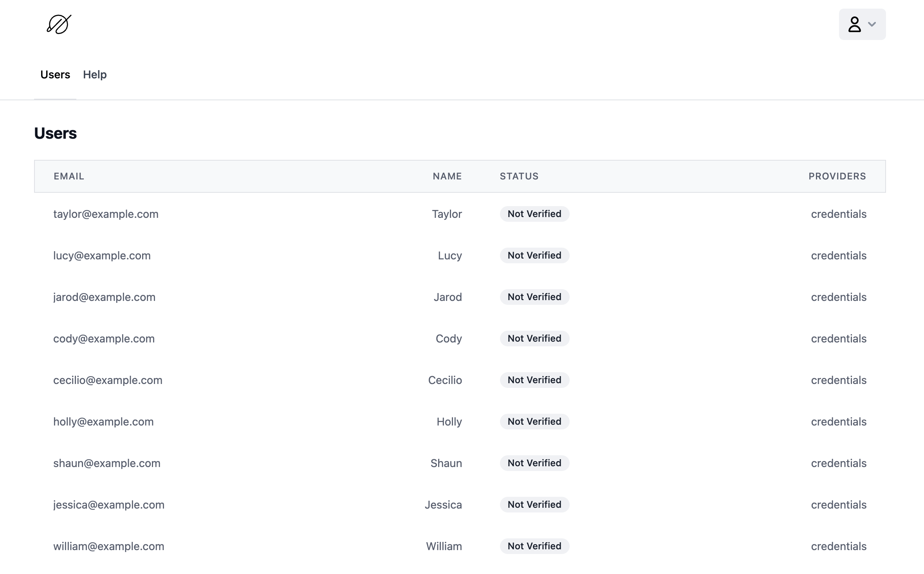This screenshot has height=574, width=924.
Task: Select cody@example.com email
Action: (x=104, y=339)
